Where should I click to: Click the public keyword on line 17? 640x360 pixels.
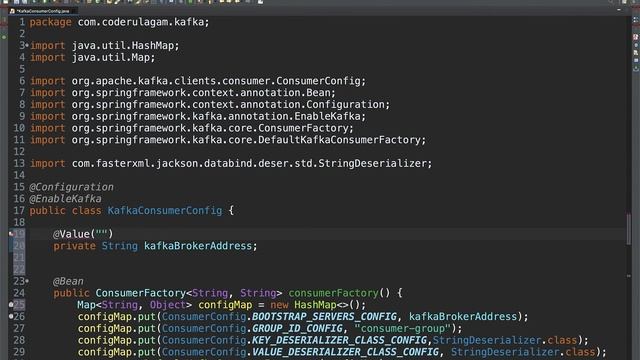47,211
